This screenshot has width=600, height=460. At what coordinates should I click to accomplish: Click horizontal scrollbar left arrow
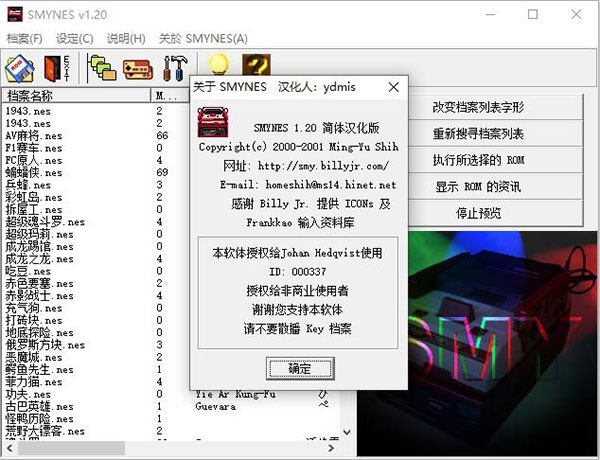(10, 448)
